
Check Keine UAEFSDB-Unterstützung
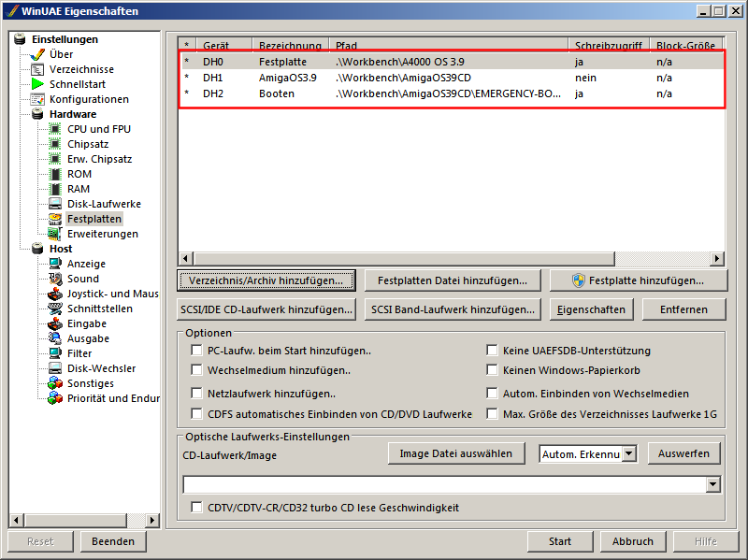493,350
